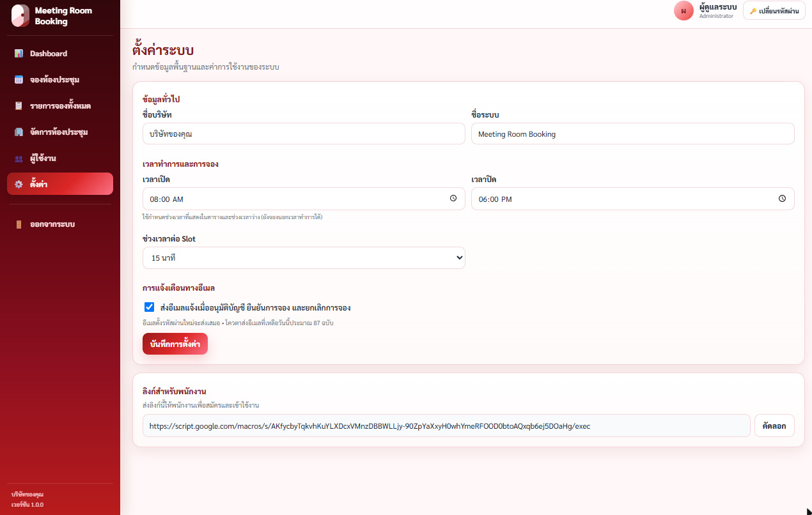The width and height of the screenshot is (812, 515).
Task: Toggle the email notification checkbox
Action: (150, 307)
